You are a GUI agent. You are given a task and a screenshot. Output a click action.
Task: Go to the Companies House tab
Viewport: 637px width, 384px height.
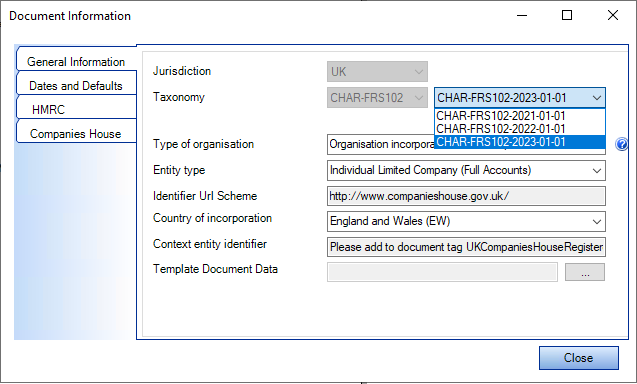(76, 134)
